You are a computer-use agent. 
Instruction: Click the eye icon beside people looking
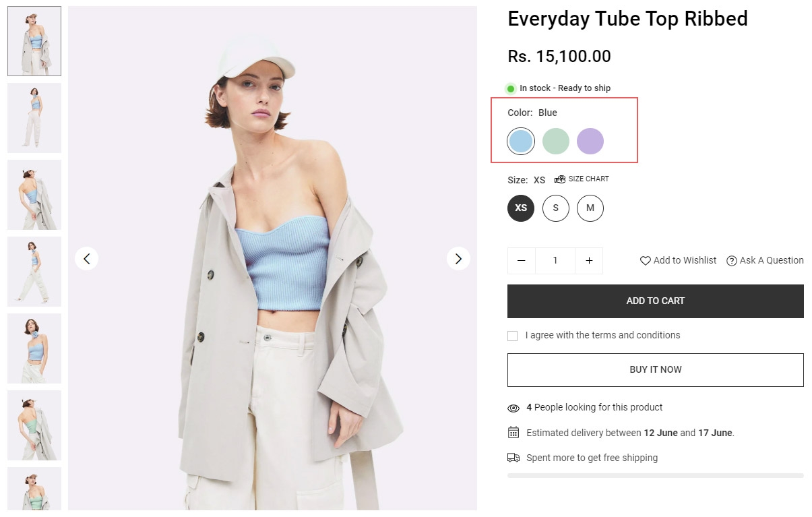pos(513,408)
